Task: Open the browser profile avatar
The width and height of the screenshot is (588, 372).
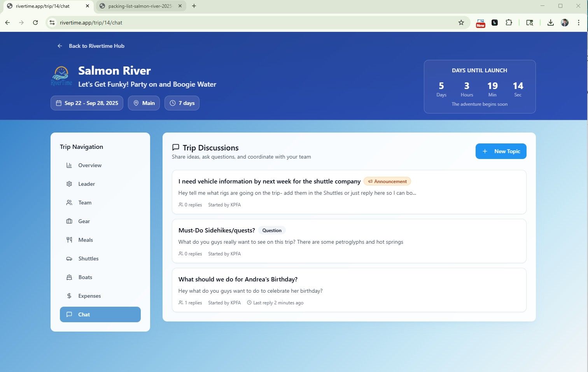Action: pos(565,23)
